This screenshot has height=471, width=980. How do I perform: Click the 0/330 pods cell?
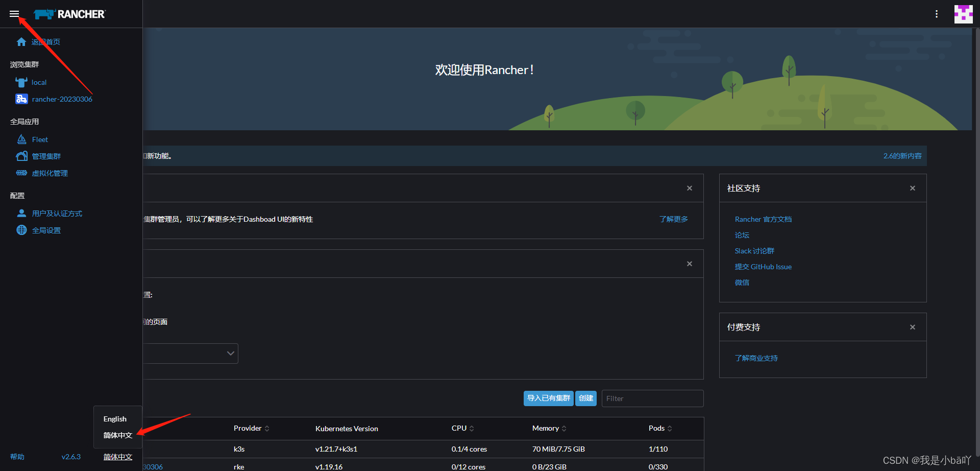coord(658,467)
